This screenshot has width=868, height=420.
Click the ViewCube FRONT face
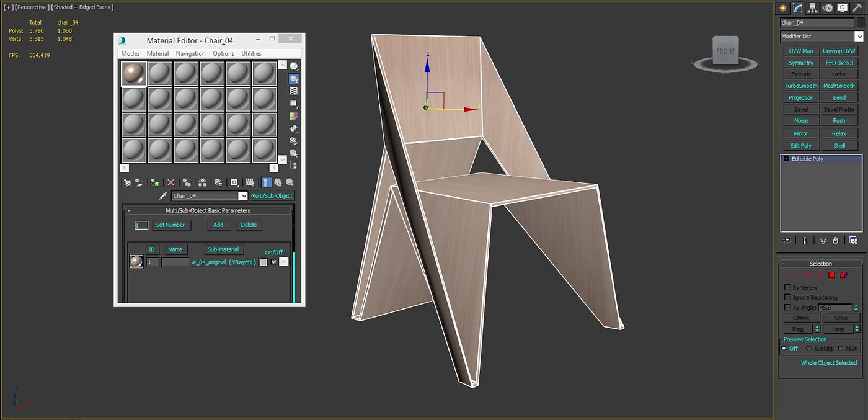[725, 51]
